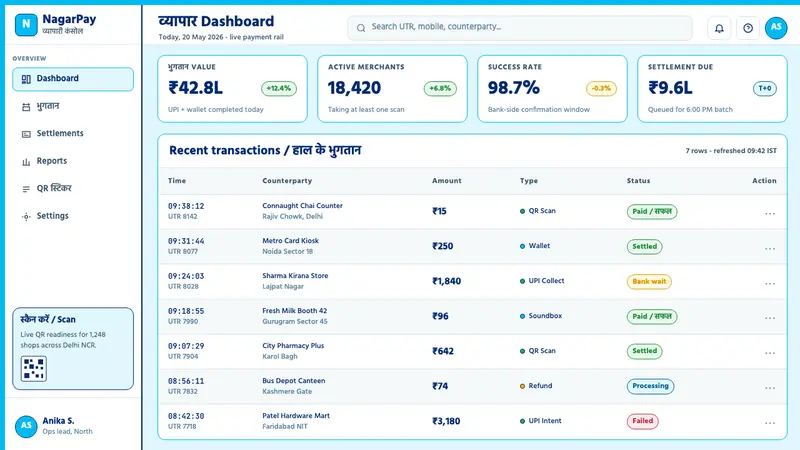This screenshot has height=450, width=800.
Task: Click UTR 7832 reference
Action: 183,392
